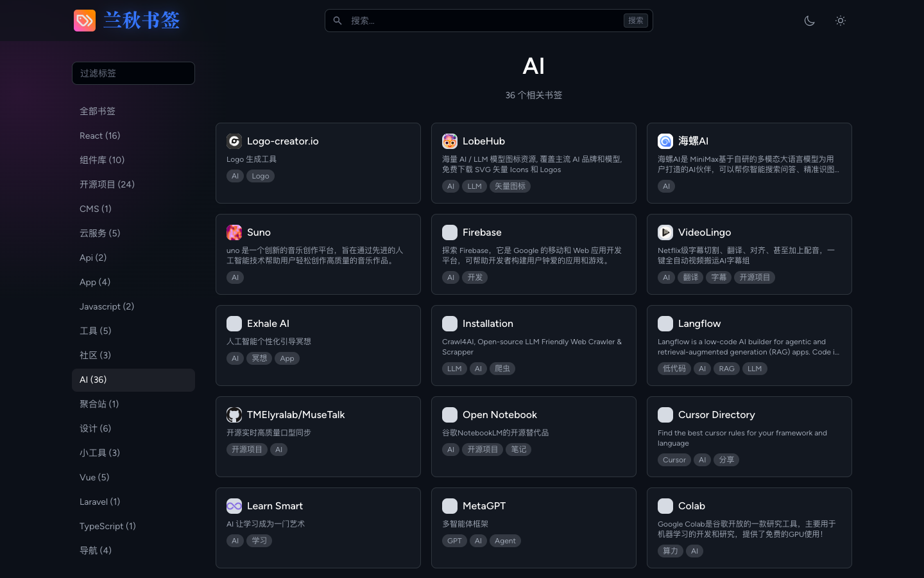Click the Agent tag on MetaGPT card
924x578 pixels.
click(505, 541)
